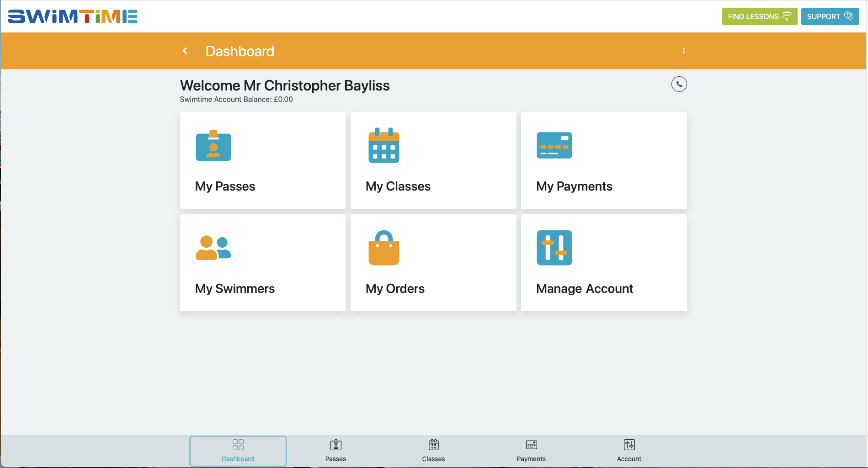The height and width of the screenshot is (468, 868).
Task: Switch to the Passes bottom tab
Action: [x=336, y=451]
